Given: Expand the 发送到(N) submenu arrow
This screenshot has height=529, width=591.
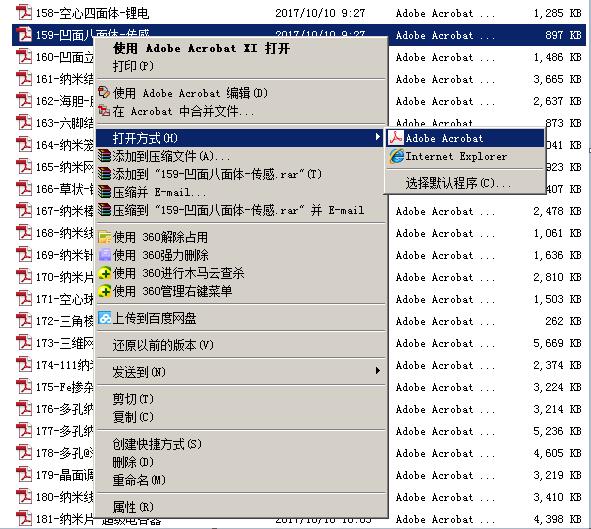Looking at the screenshot, I should coord(378,371).
